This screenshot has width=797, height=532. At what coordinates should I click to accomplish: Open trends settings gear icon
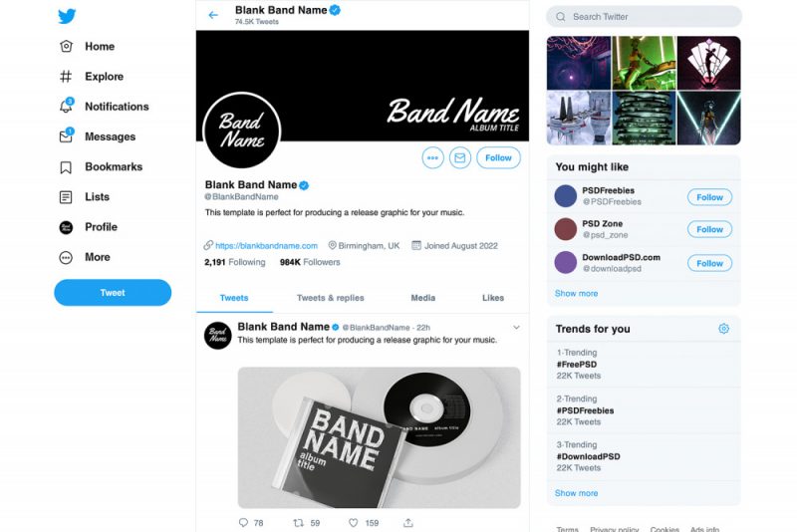click(x=724, y=329)
